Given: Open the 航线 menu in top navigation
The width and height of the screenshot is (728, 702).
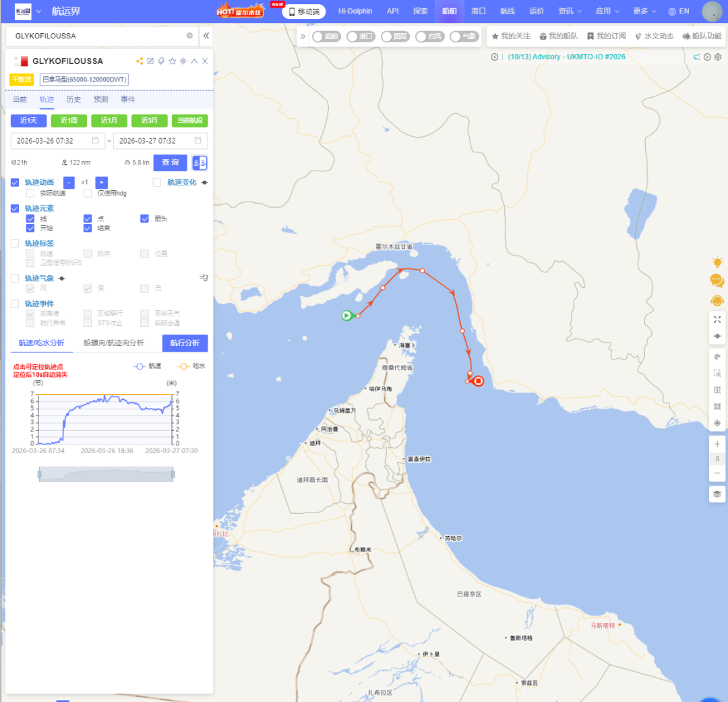Looking at the screenshot, I should [x=508, y=11].
